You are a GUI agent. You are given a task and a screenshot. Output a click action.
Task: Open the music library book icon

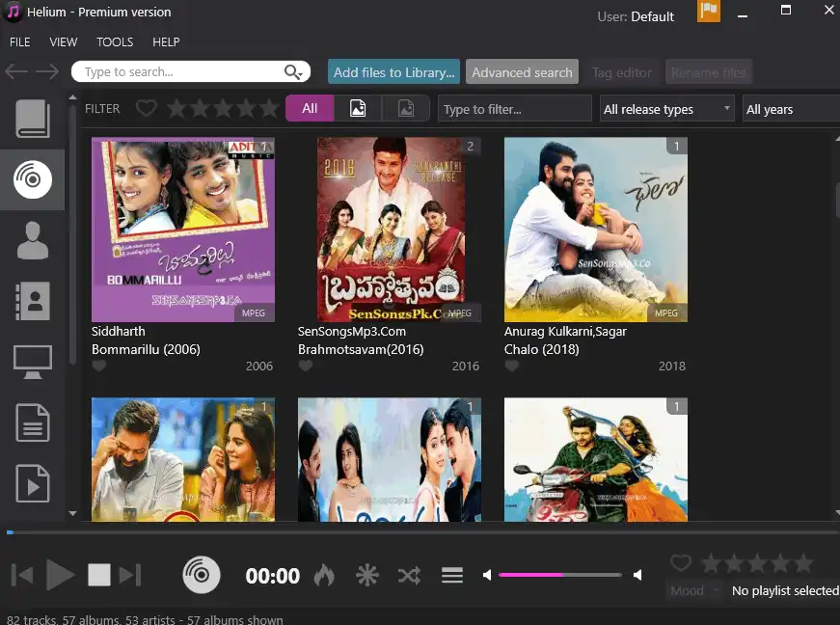point(32,118)
